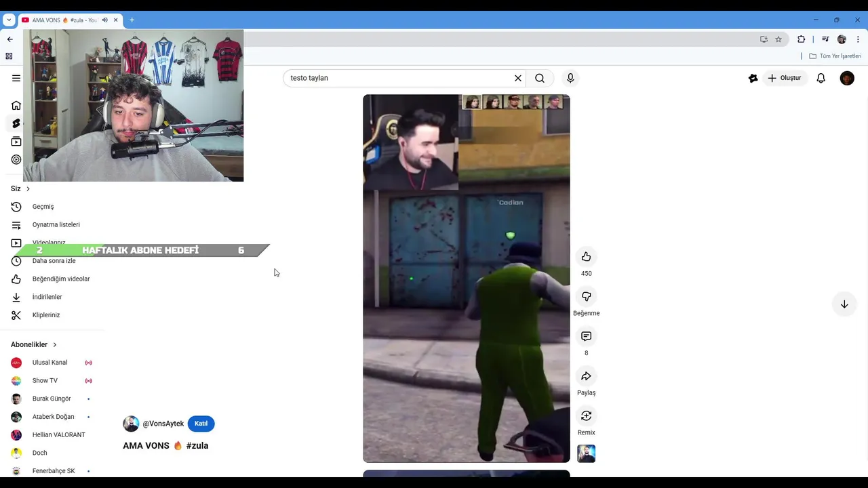Expand the Abonelikler section chevron
Viewport: 868px width, 488px height.
55,344
